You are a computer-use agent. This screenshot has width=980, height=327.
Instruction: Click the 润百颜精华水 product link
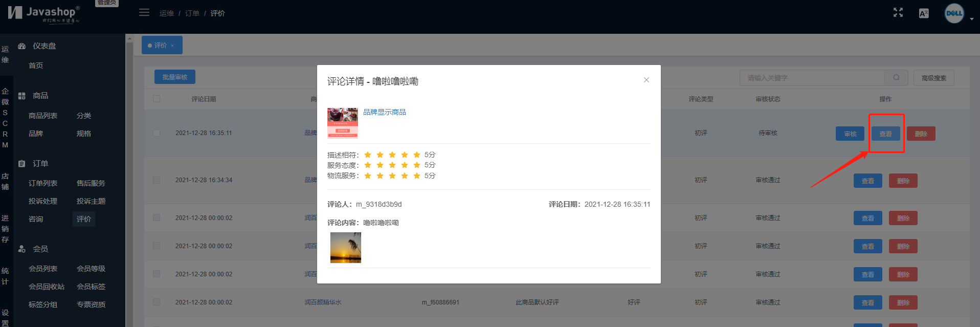coord(323,302)
